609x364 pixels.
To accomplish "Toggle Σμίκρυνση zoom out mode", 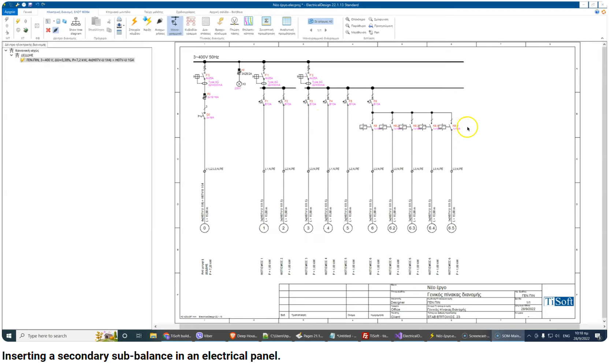I will (380, 19).
